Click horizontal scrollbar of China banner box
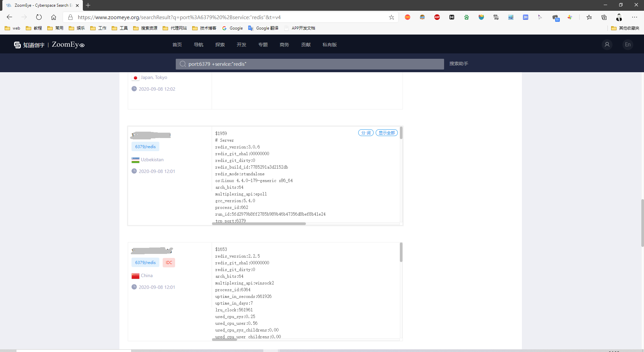Viewport: 644px width, 352px height. pyautogui.click(x=224, y=340)
